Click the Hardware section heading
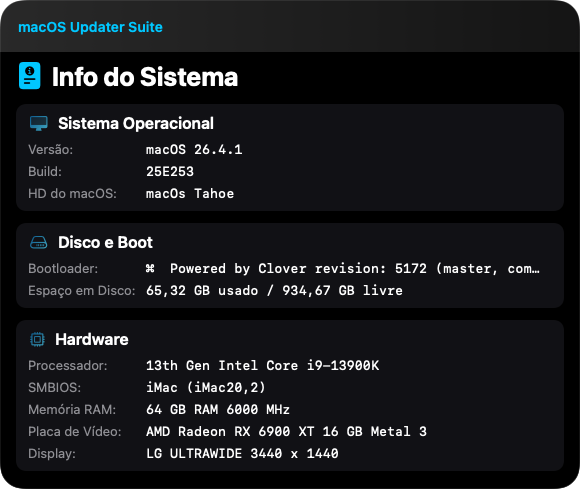Viewport: 580px width, 489px height. [x=92, y=339]
